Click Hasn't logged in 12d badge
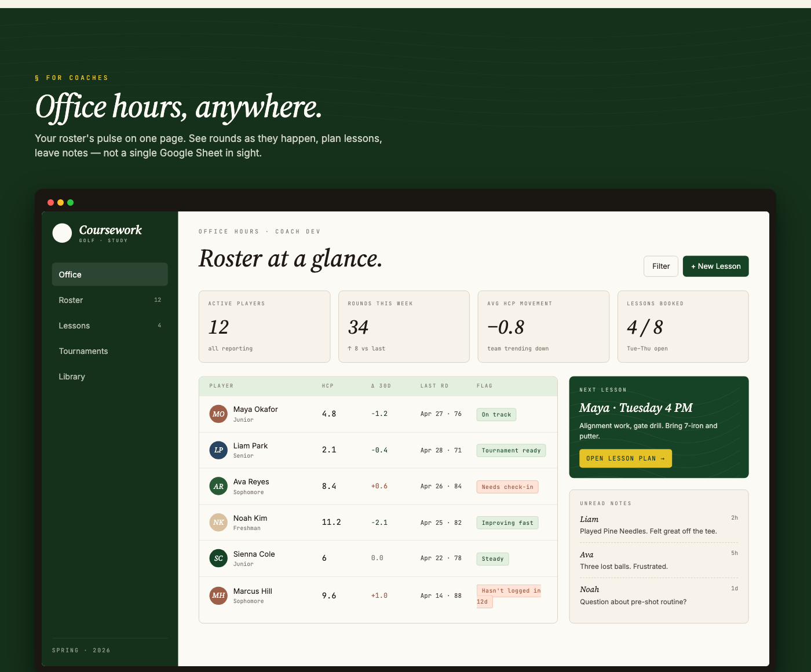The width and height of the screenshot is (811, 672). pyautogui.click(x=509, y=596)
